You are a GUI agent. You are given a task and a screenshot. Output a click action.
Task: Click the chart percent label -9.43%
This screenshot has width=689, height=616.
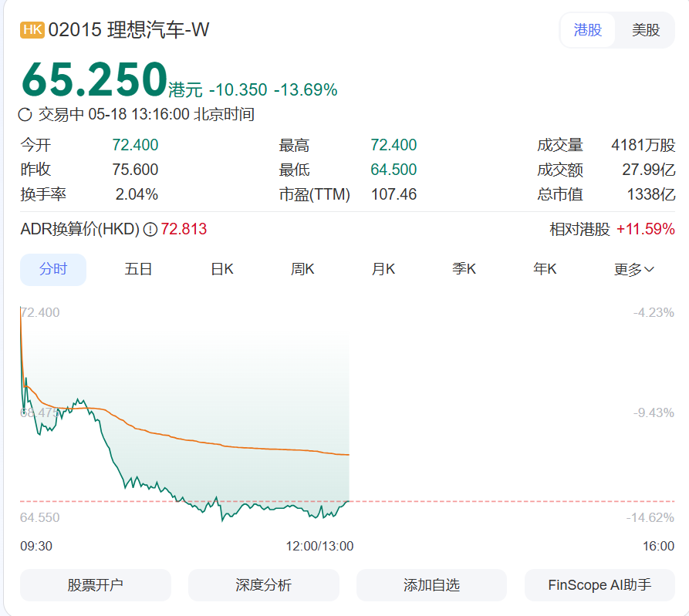point(654,412)
